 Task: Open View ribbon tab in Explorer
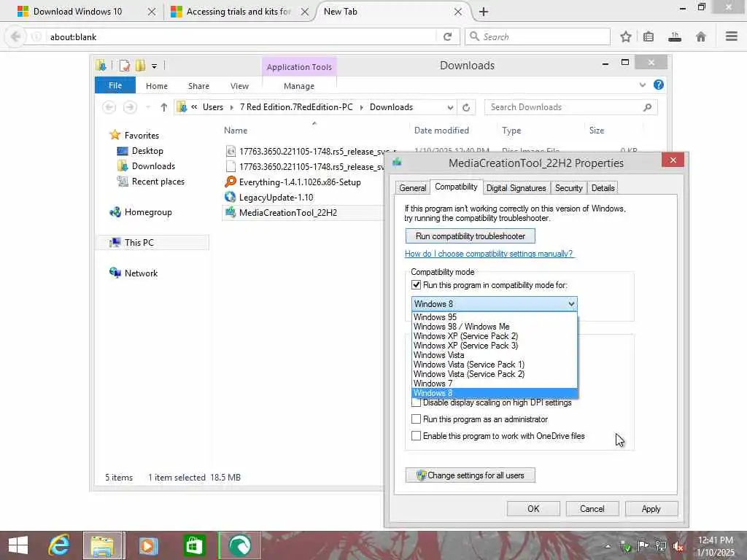pos(239,86)
